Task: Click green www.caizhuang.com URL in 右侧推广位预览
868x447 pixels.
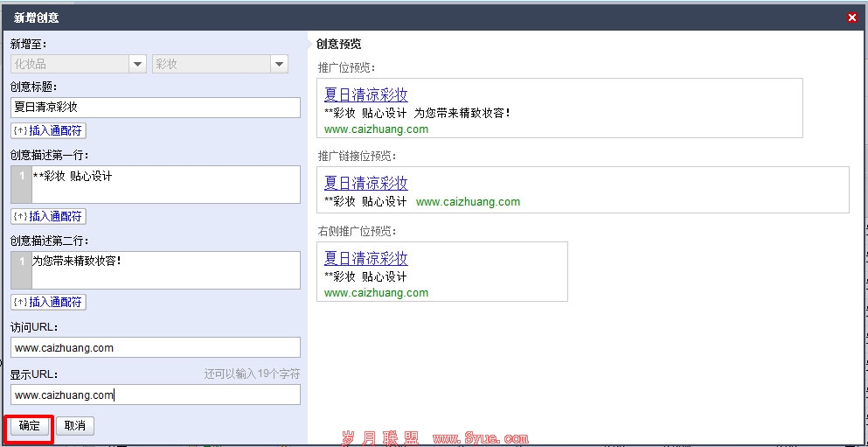Action: [376, 293]
